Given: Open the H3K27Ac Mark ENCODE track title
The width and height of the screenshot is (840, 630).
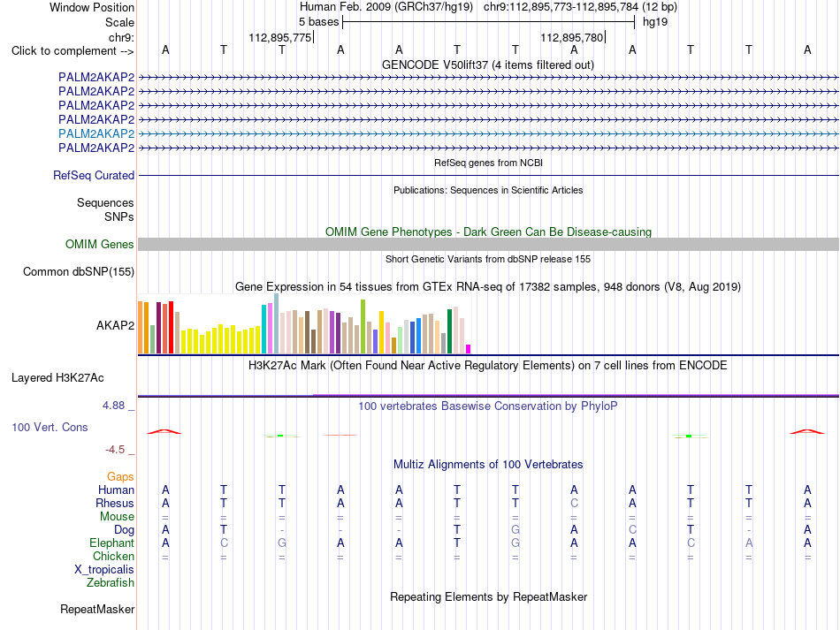Looking at the screenshot, I should point(487,366).
